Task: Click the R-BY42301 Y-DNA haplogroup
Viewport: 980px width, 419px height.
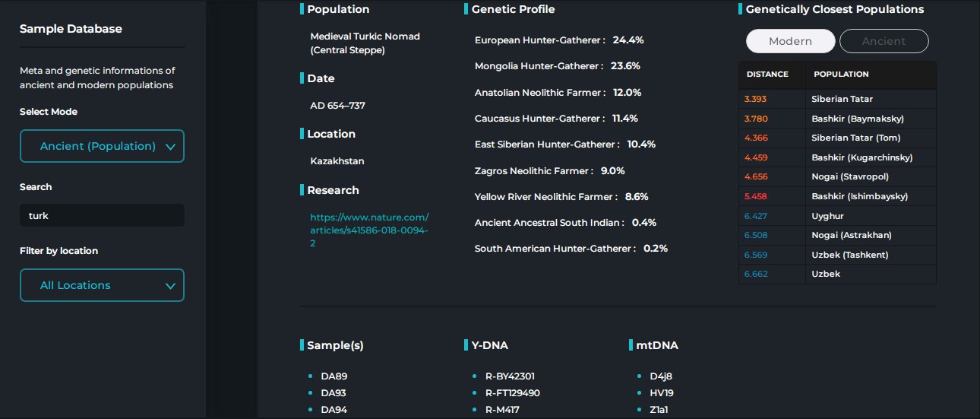Action: click(514, 376)
